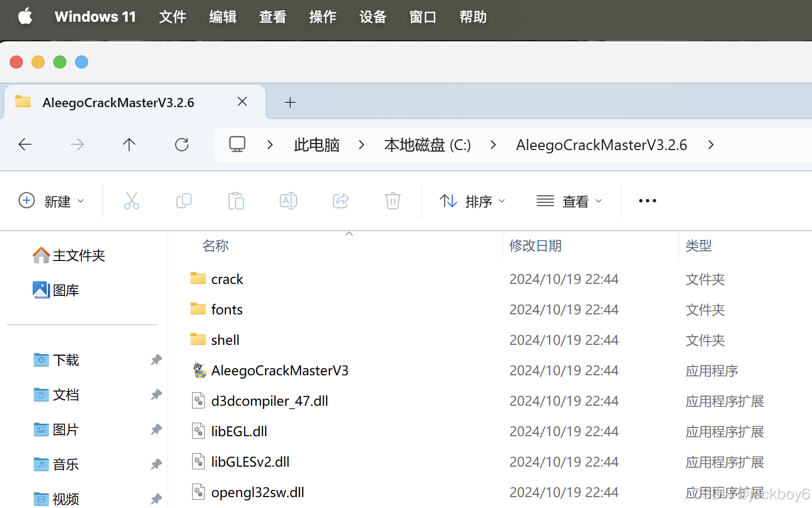The width and height of the screenshot is (812, 508).
Task: Click the opengl32sw.dll file icon
Action: 199,492
